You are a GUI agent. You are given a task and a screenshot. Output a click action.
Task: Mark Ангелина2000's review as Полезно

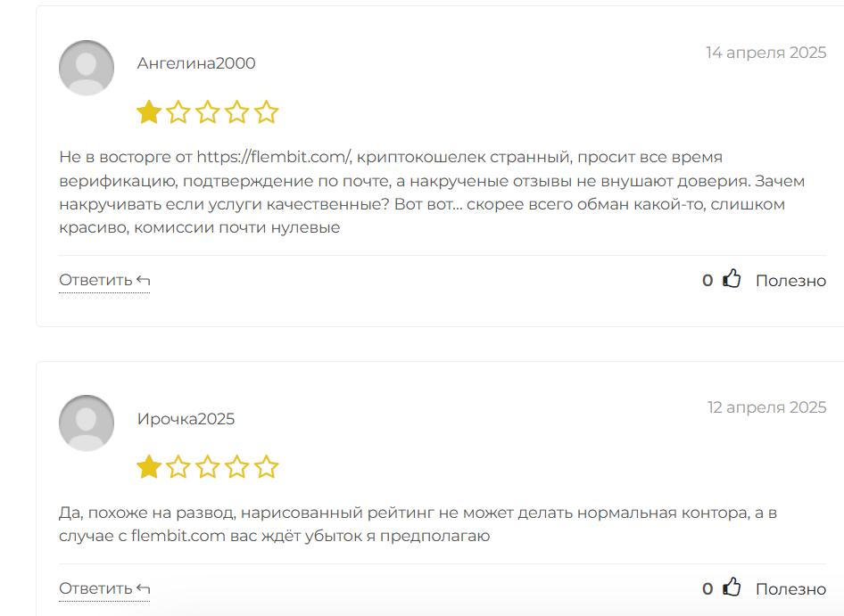click(790, 281)
